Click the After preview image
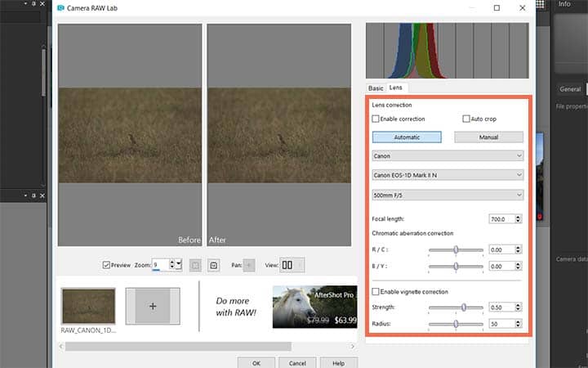Screen dimensions: 588x368 pyautogui.click(x=279, y=135)
